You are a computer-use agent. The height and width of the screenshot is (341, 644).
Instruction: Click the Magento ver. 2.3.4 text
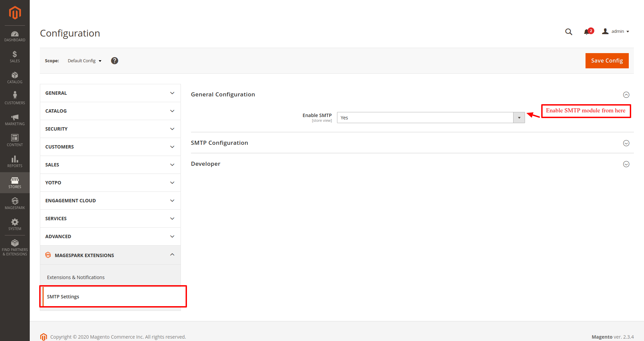(613, 337)
